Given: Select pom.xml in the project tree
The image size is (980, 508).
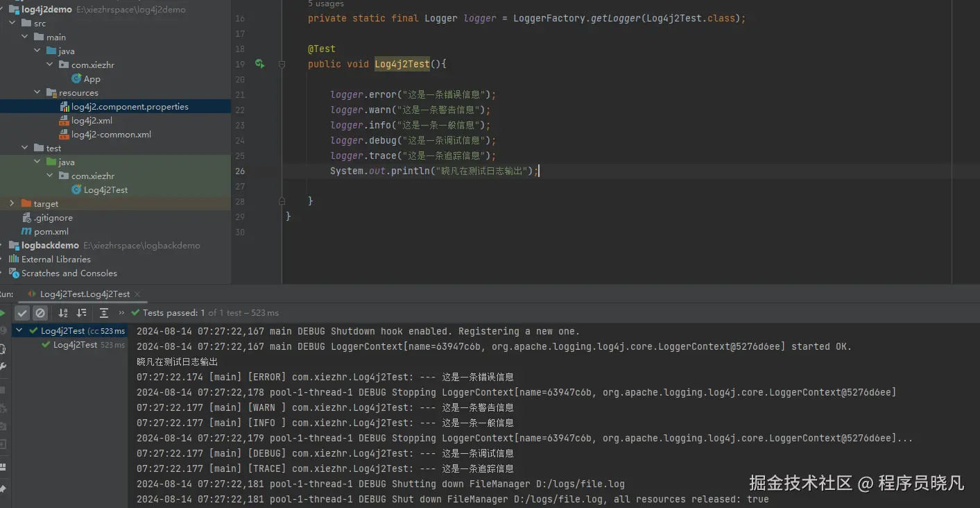Looking at the screenshot, I should click(x=51, y=231).
